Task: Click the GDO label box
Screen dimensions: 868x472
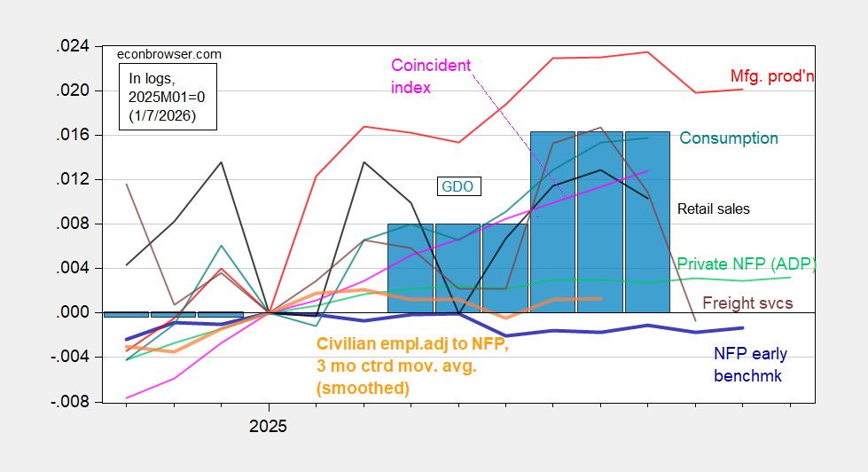Action: (458, 186)
